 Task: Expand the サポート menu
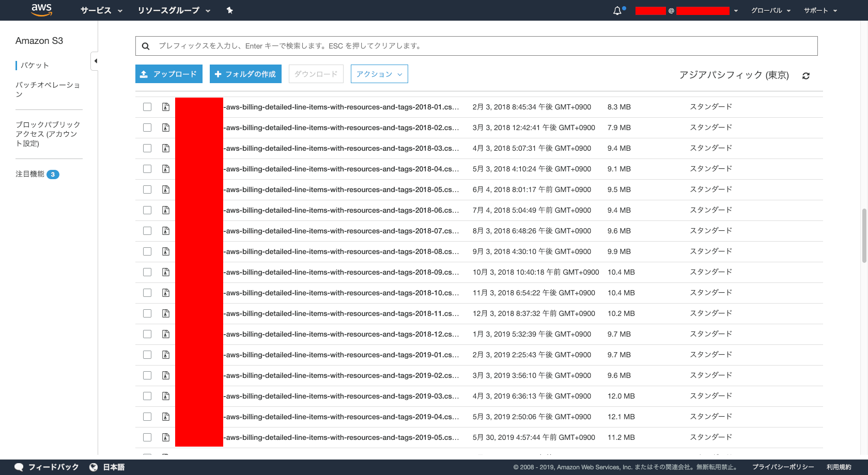[x=819, y=10]
